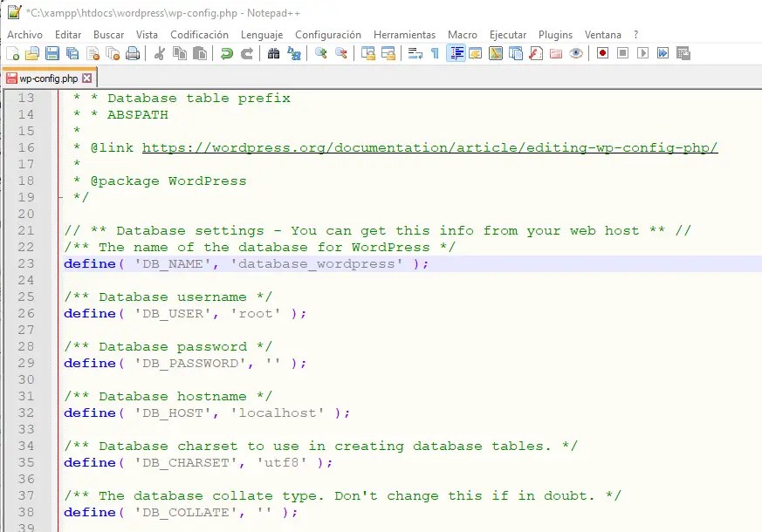This screenshot has width=762, height=532.
Task: Start macro recording with the red record icon
Action: 602,53
